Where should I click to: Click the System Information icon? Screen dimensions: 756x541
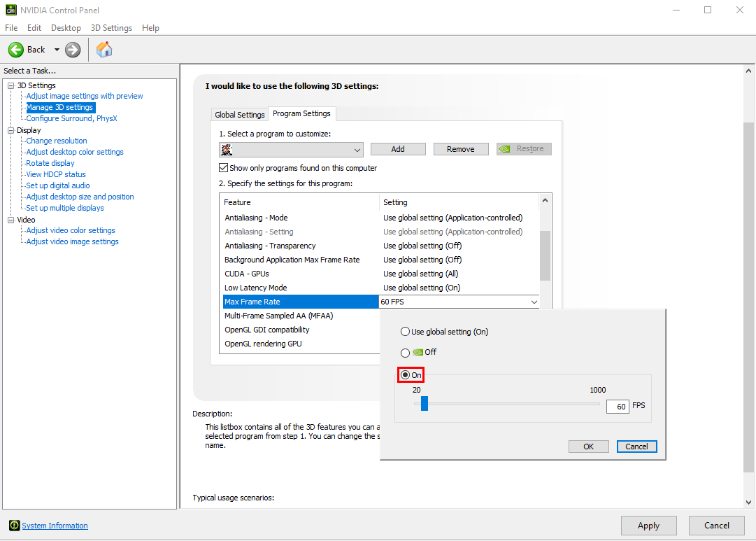click(x=14, y=526)
